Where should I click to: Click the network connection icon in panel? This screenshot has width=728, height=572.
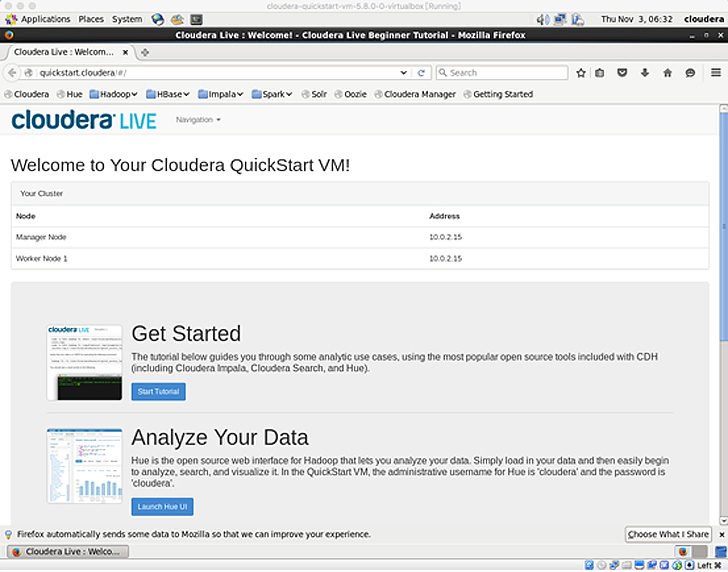pos(560,19)
